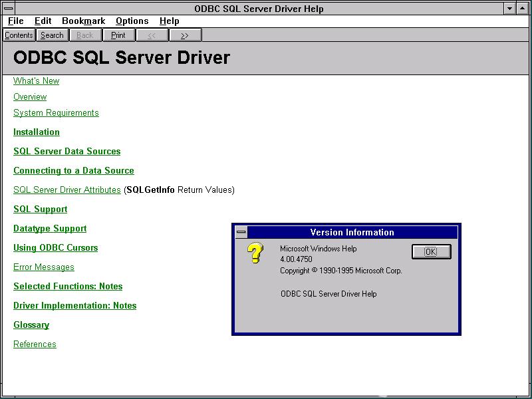Open the Bookmark menu
Screen dimensions: 532x399
pyautogui.click(x=84, y=21)
